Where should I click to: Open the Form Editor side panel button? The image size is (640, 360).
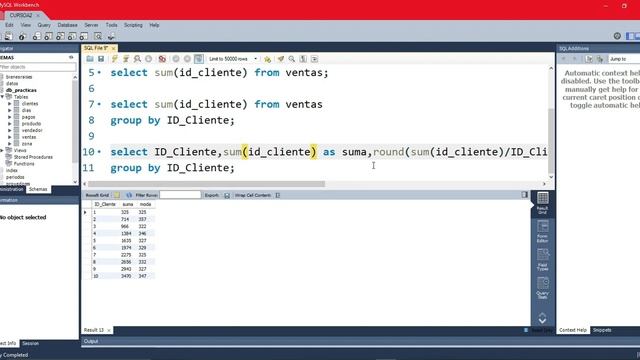(x=542, y=231)
